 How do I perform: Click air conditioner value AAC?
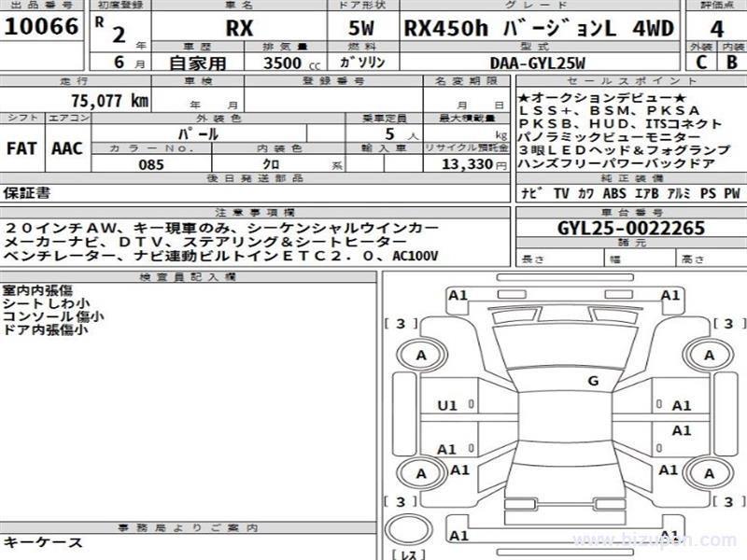(67, 148)
